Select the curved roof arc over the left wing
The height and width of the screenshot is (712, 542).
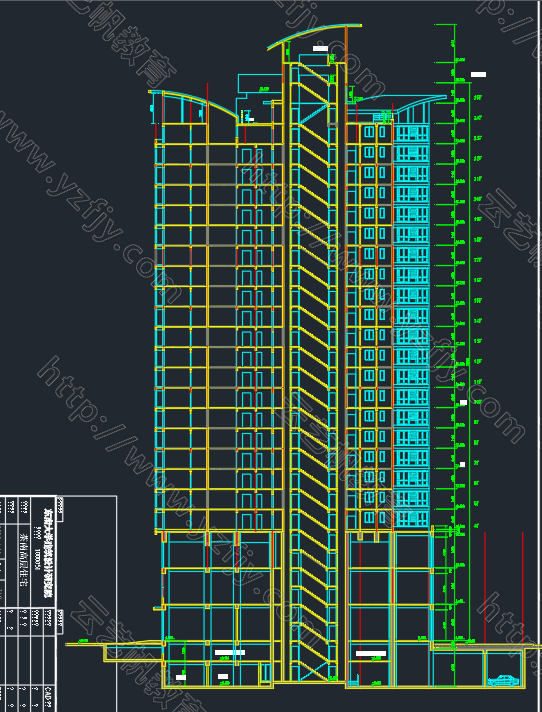point(193,103)
